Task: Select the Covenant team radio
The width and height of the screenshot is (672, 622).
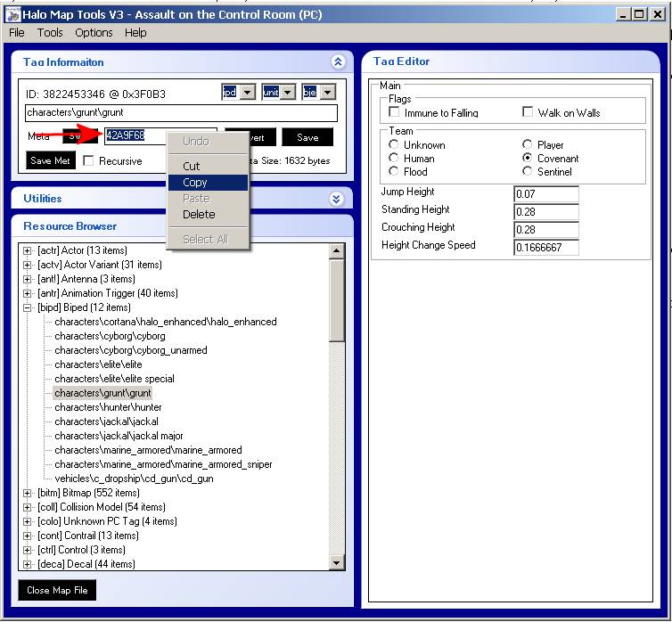Action: point(528,158)
